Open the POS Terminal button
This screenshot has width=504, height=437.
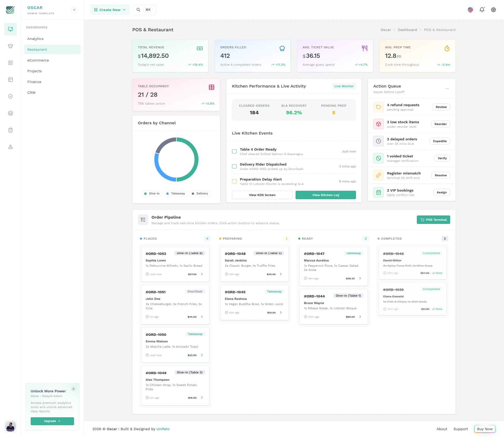point(433,220)
